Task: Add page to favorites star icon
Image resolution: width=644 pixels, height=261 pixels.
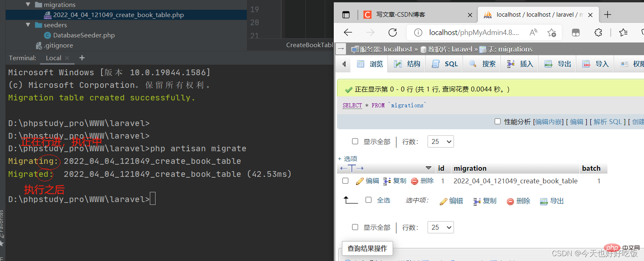Action: click(x=551, y=33)
